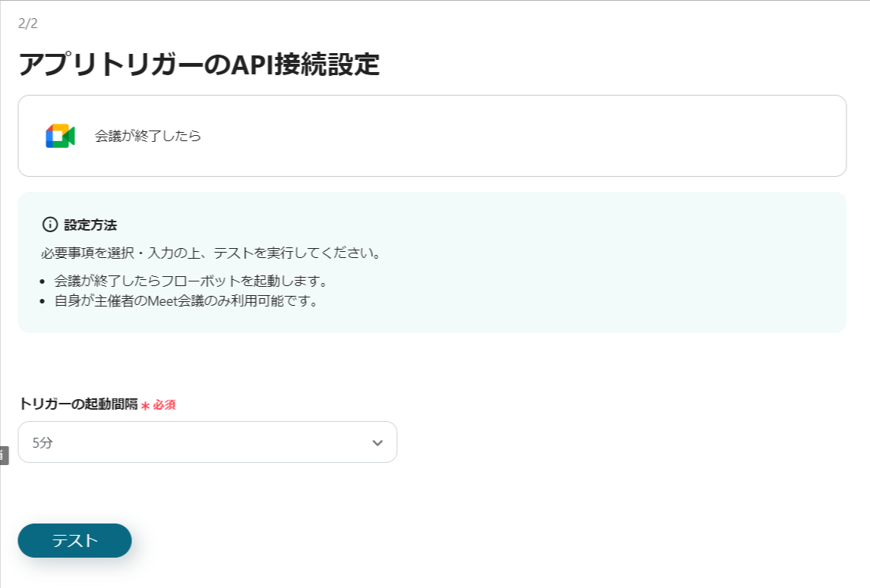The width and height of the screenshot is (870, 588).
Task: Click the 5分 value in the dropdown
Action: pyautogui.click(x=43, y=443)
